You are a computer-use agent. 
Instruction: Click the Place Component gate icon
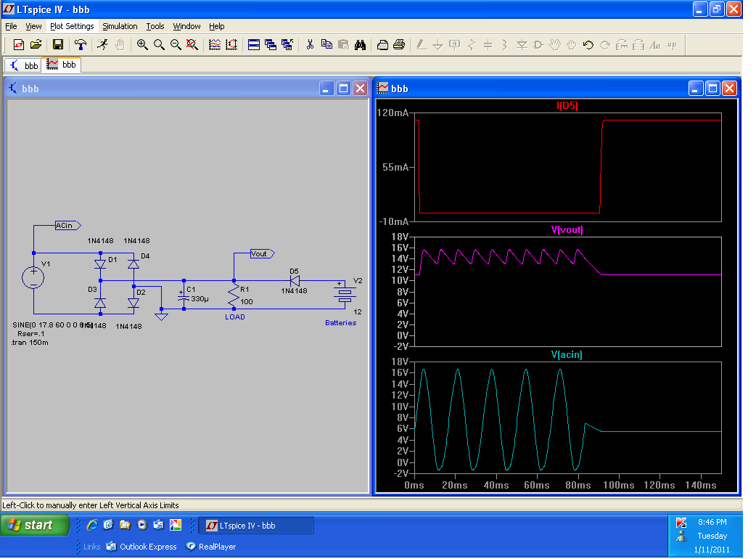click(538, 45)
